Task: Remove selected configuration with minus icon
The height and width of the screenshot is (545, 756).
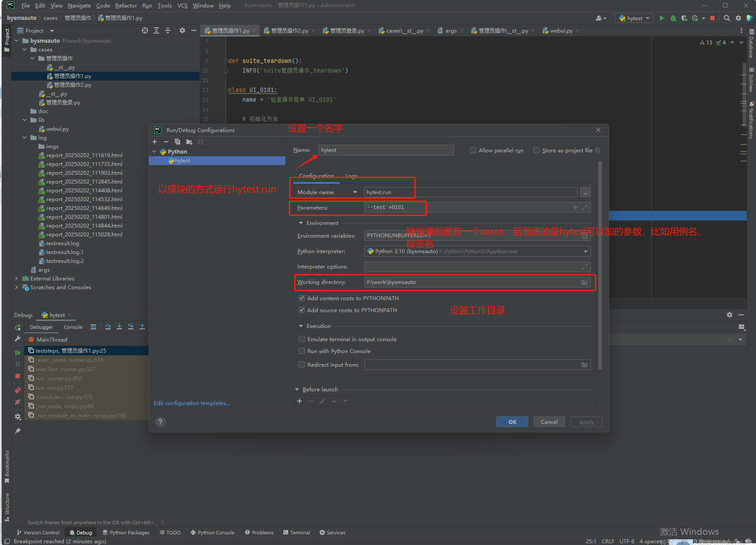Action: 166,142
